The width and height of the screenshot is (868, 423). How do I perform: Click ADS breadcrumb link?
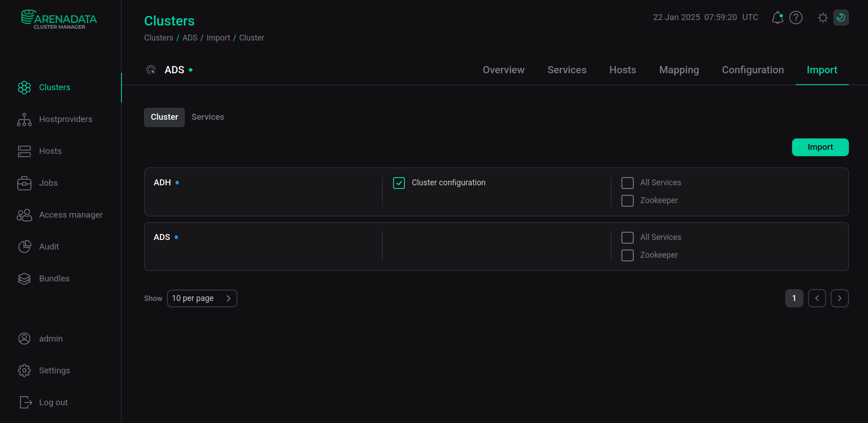tap(190, 38)
